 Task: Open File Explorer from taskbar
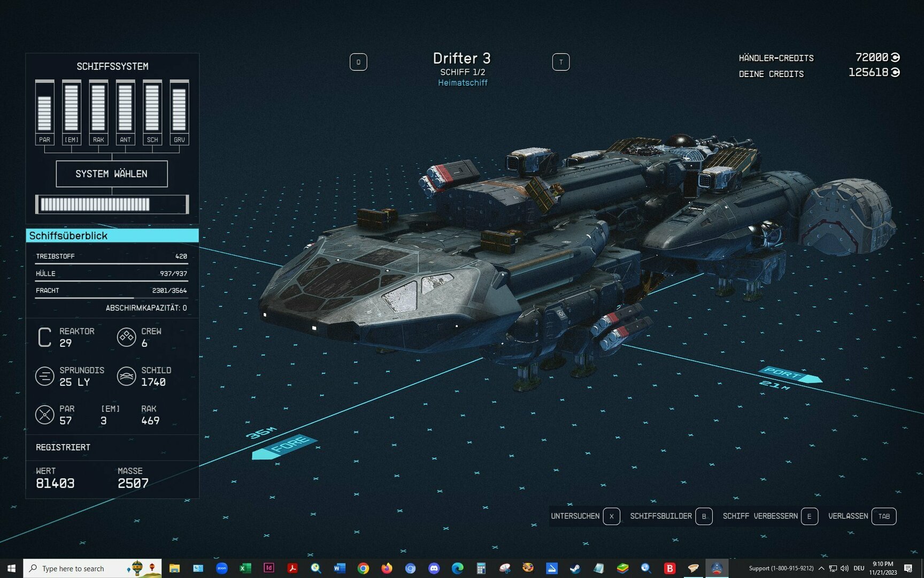tap(174, 568)
